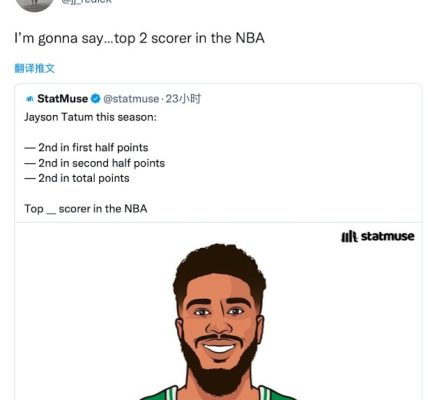Image resolution: width=428 pixels, height=400 pixels.
Task: Click 'Top __ scorer in the NBA' text
Action: pos(86,209)
